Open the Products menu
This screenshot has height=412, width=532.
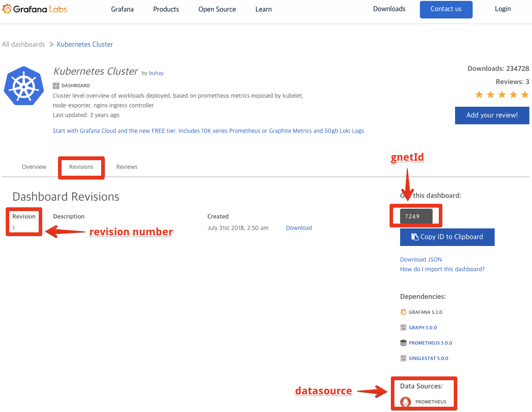[166, 9]
